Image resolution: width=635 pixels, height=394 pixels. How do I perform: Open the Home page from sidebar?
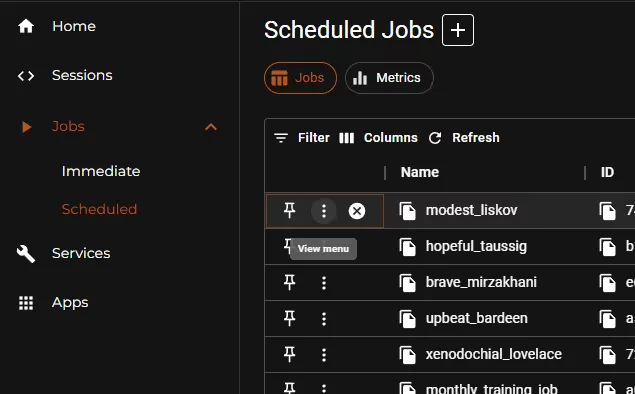point(74,26)
